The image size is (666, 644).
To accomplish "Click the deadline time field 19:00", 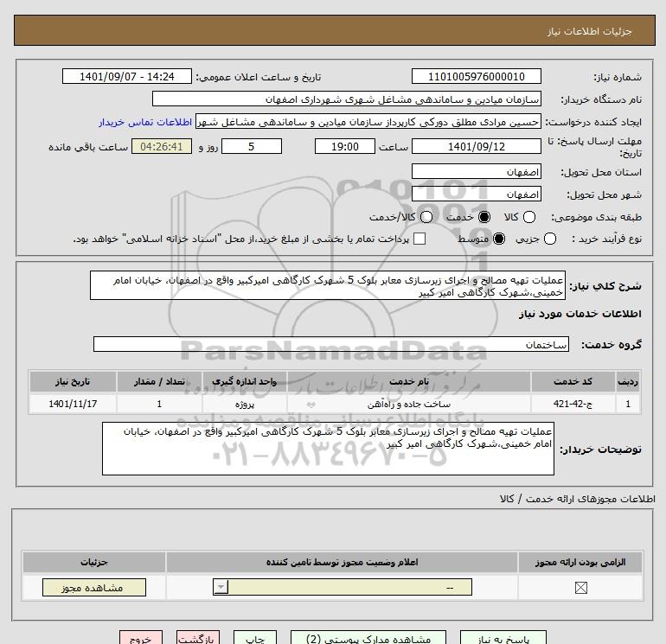I will [345, 146].
